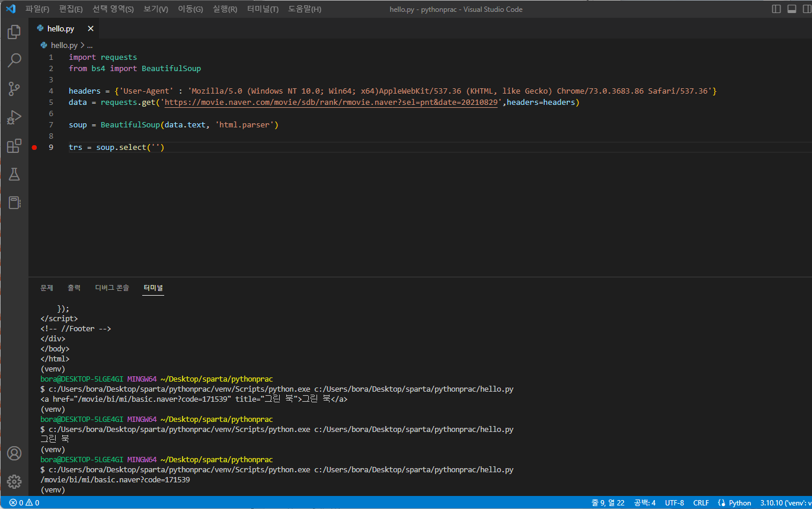Screen dimensions: 812x509
Task: Click the standalone '그린 북' terminal output
Action: (x=55, y=439)
